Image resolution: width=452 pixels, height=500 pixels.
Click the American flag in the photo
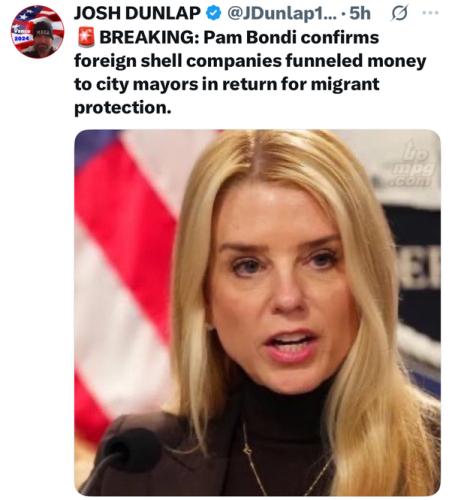click(127, 267)
